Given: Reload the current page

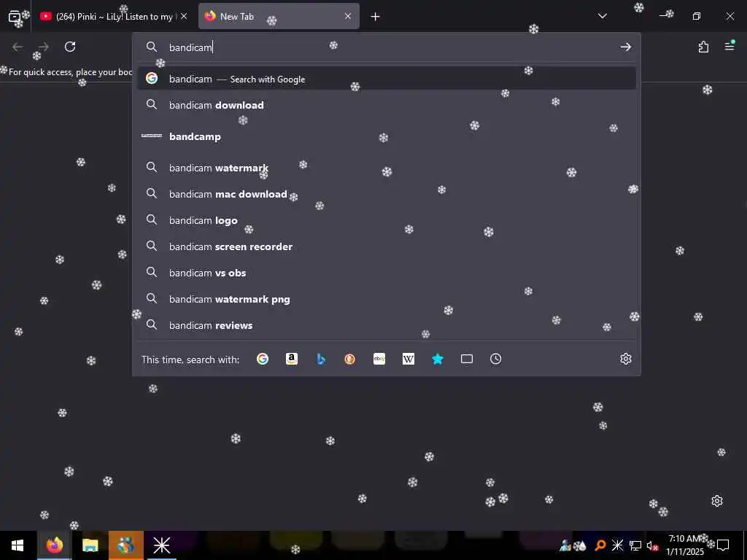Looking at the screenshot, I should 70,47.
